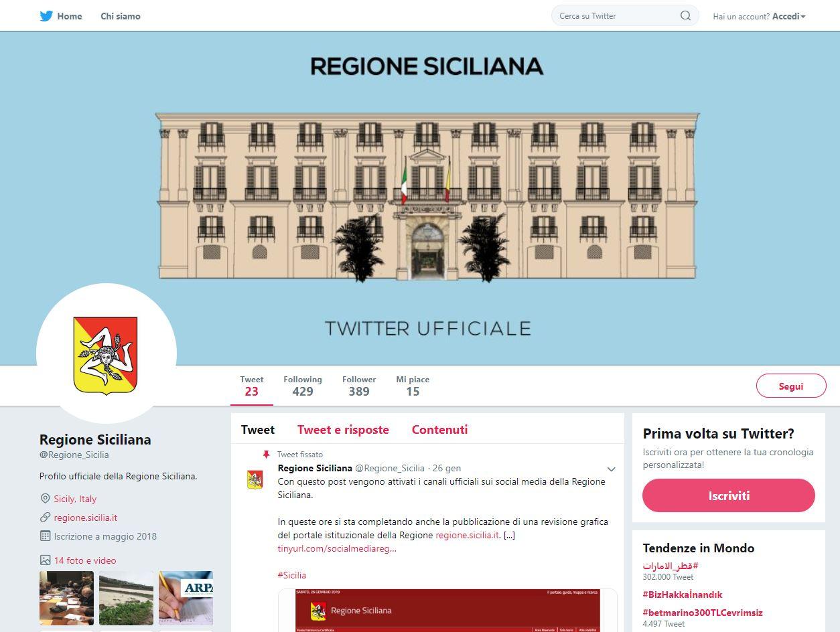Click the link icon beside regione.sicilia.it

(x=45, y=518)
